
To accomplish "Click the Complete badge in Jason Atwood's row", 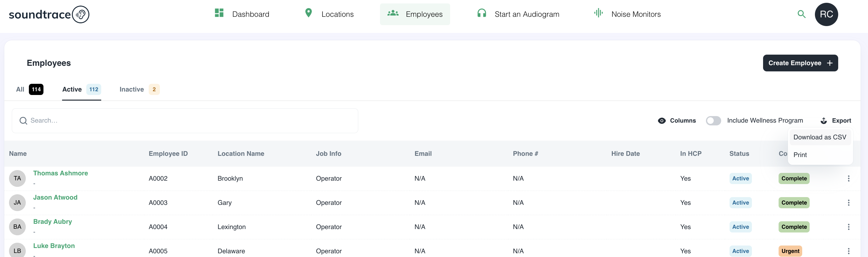I will [x=794, y=203].
